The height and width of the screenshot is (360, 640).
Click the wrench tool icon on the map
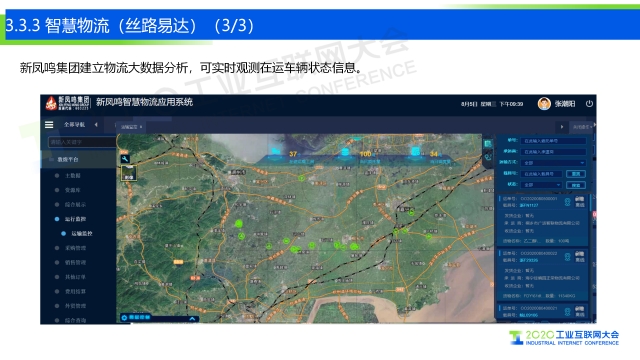(x=125, y=159)
